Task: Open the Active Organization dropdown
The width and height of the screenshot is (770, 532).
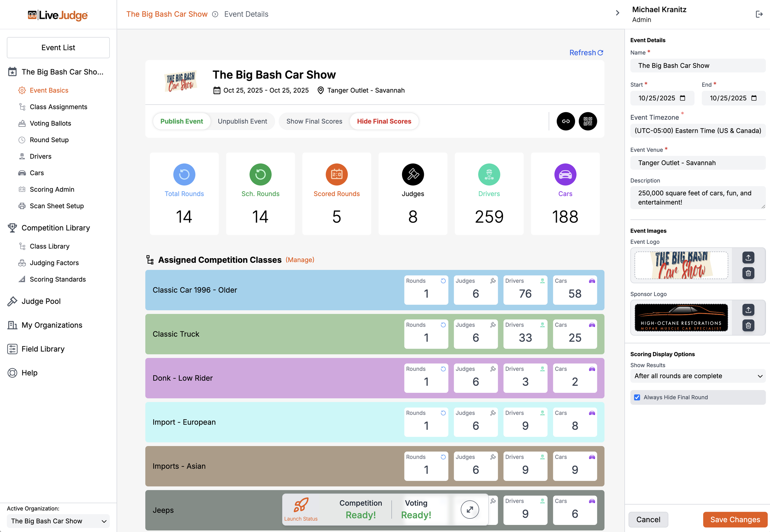Action: 58,521
